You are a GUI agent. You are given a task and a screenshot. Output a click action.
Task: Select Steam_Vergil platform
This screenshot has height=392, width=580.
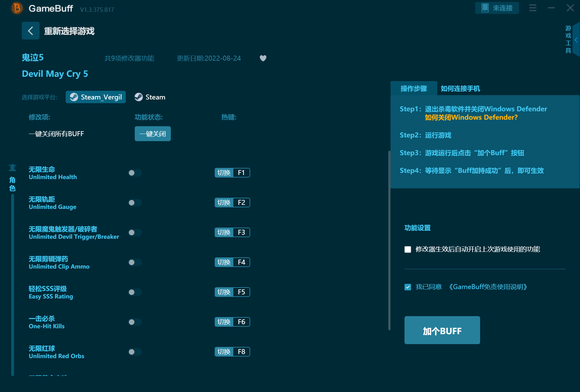(96, 97)
